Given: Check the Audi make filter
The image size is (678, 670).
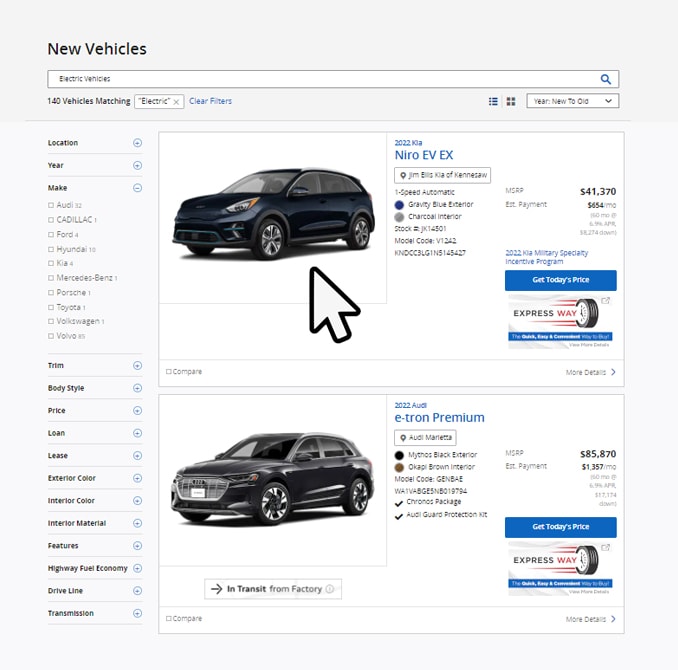Looking at the screenshot, I should (51, 205).
